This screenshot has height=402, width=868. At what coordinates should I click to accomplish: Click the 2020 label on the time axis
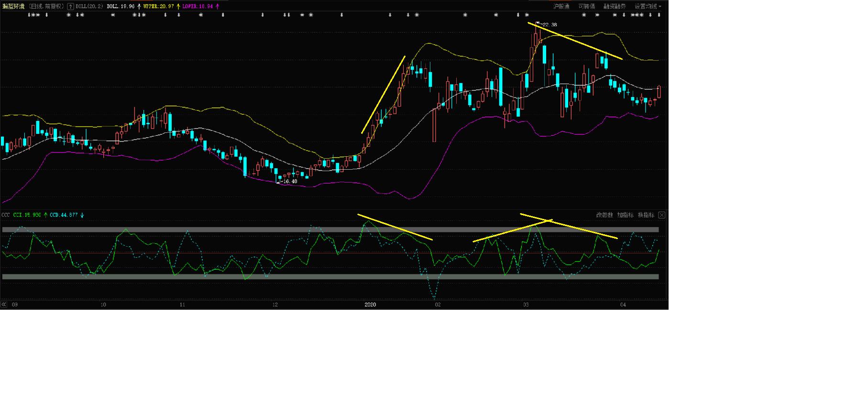pos(370,304)
